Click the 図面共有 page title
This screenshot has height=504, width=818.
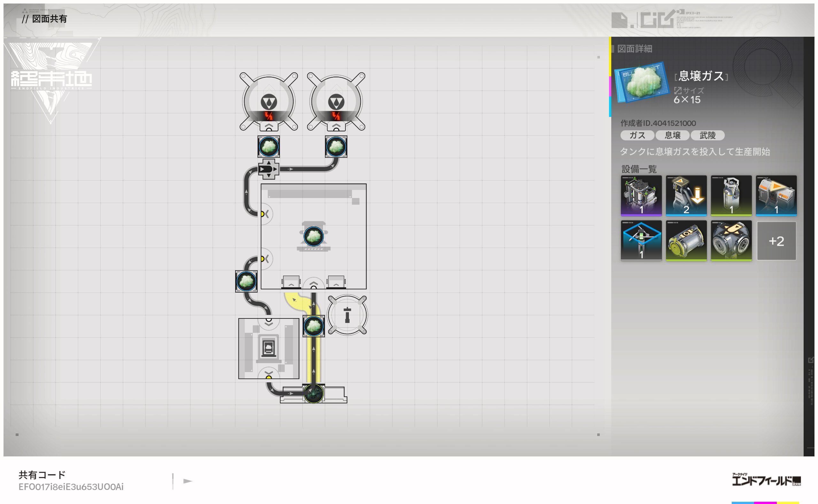[49, 19]
